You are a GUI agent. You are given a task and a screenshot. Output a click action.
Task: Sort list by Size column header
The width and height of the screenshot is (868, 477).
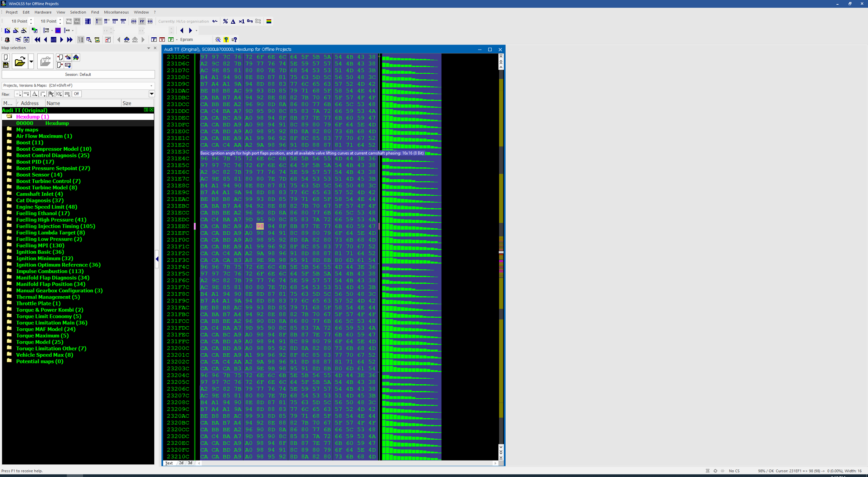click(137, 103)
